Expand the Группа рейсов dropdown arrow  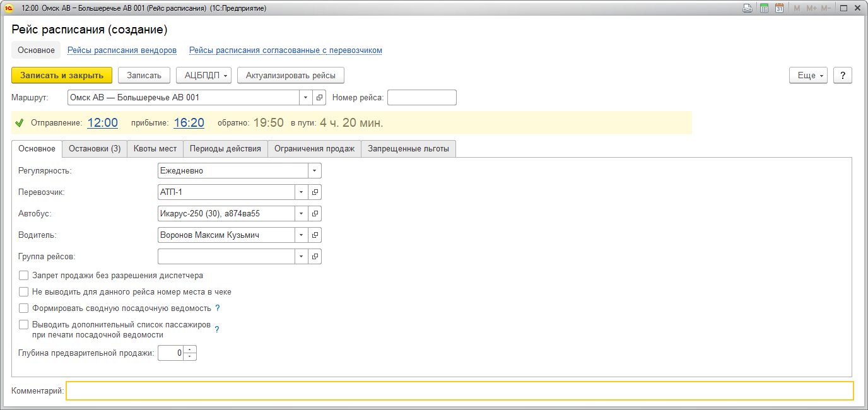tap(301, 256)
